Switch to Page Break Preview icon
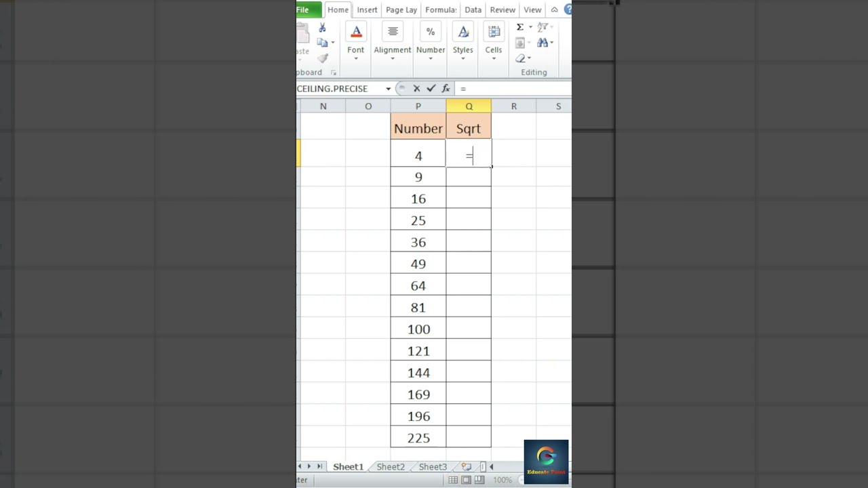 (x=479, y=480)
